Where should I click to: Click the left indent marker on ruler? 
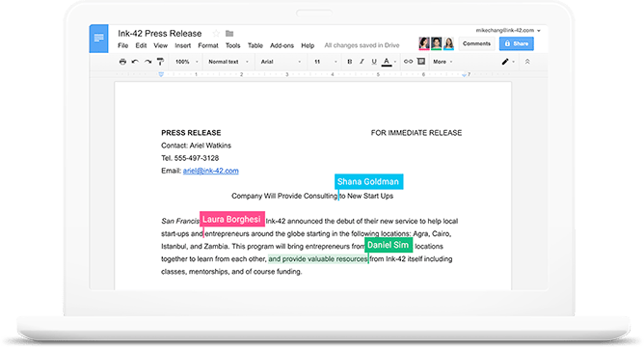pos(161,74)
